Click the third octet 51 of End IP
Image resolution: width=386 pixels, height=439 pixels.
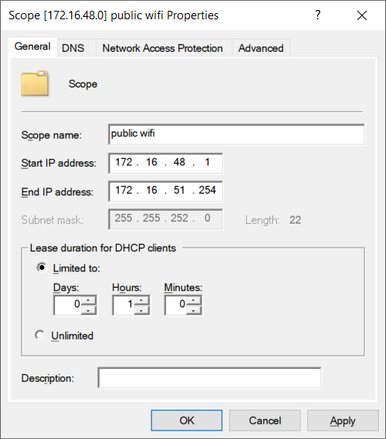[179, 190]
